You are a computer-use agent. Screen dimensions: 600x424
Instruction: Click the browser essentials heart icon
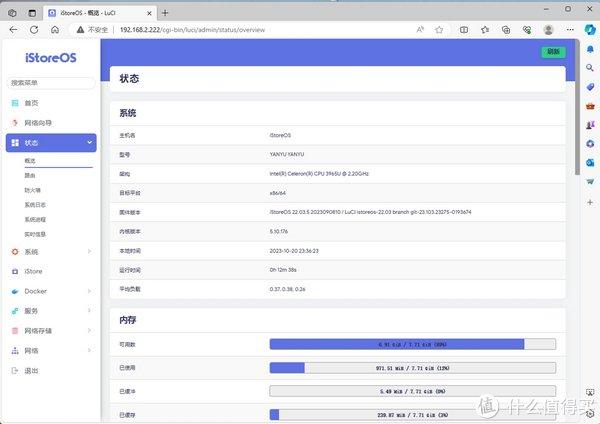[527, 29]
